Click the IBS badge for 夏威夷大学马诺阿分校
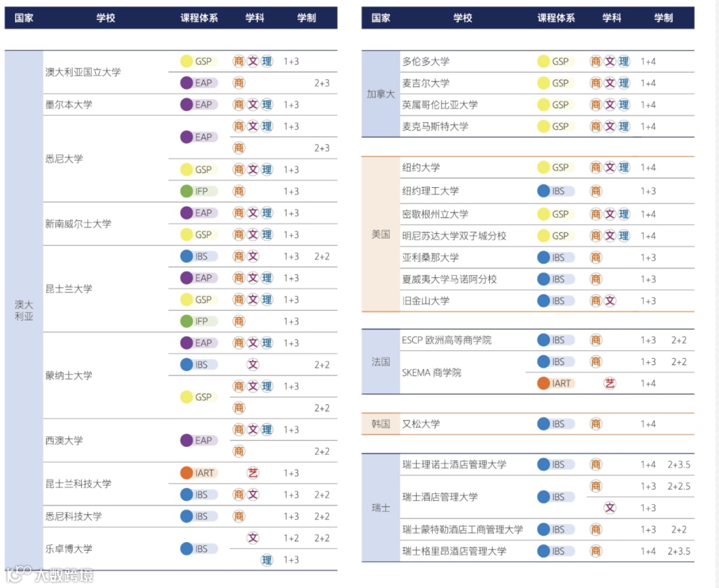Image resolution: width=719 pixels, height=588 pixels. click(555, 279)
